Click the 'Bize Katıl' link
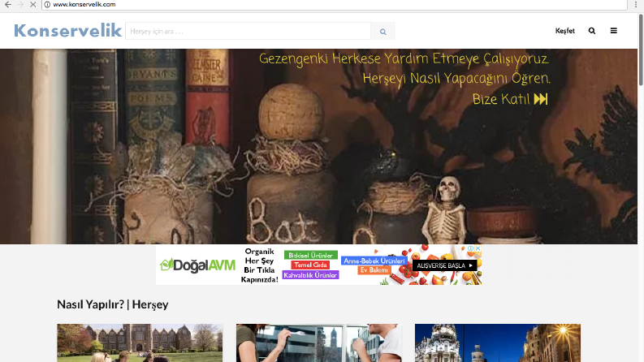This screenshot has height=362, width=644. 510,99
